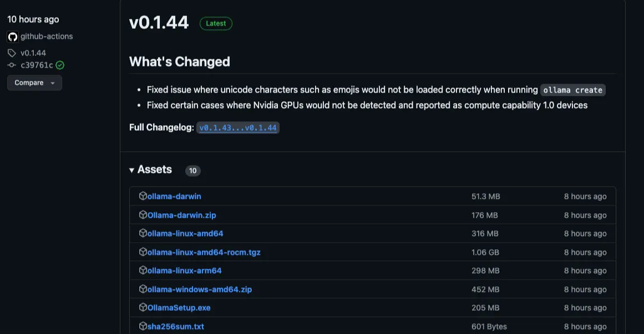Open the v0.1.43...v0.1.44 changelog link
Image resolution: width=644 pixels, height=334 pixels.
pyautogui.click(x=238, y=127)
